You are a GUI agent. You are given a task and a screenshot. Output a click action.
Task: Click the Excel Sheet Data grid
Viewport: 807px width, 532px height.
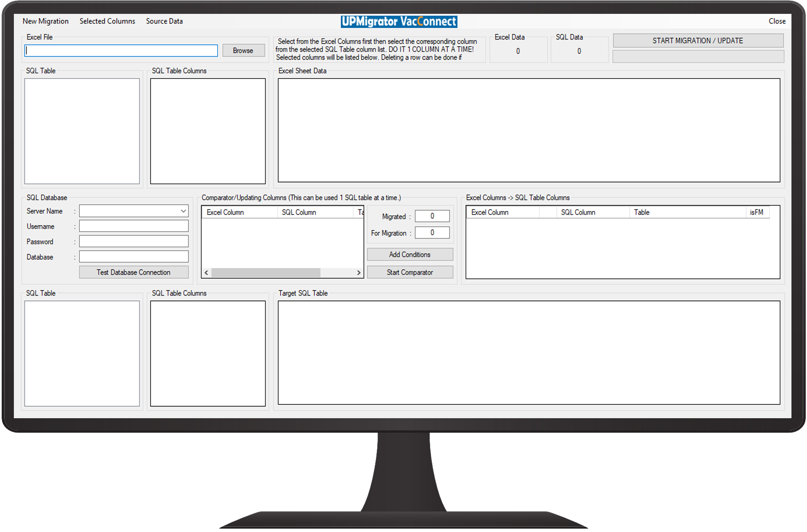pyautogui.click(x=529, y=130)
